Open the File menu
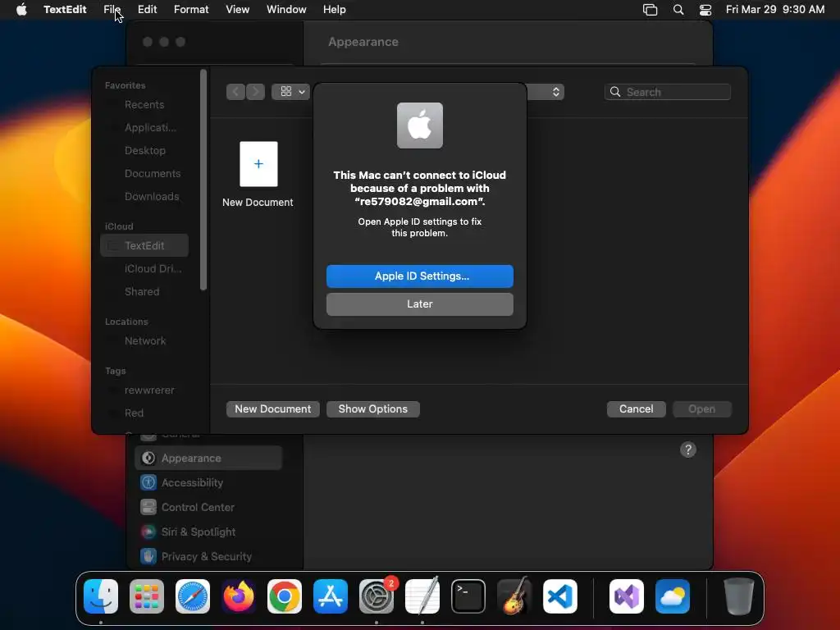840x630 pixels. click(x=112, y=10)
